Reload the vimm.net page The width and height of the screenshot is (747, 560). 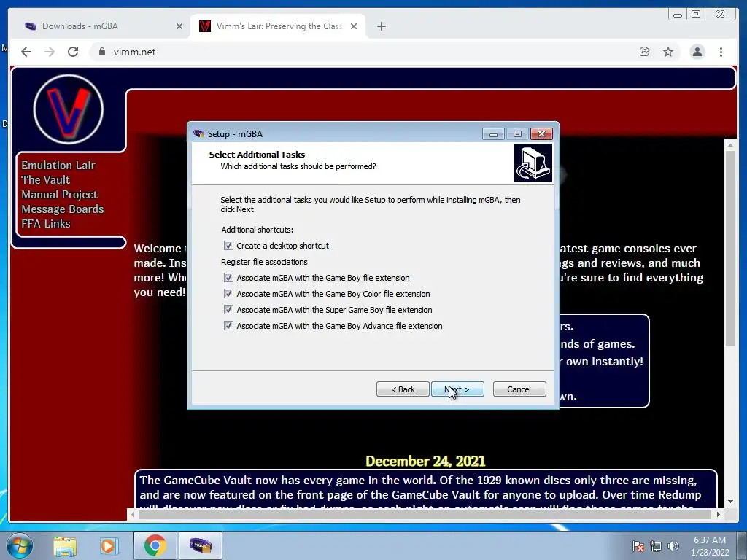pyautogui.click(x=73, y=52)
